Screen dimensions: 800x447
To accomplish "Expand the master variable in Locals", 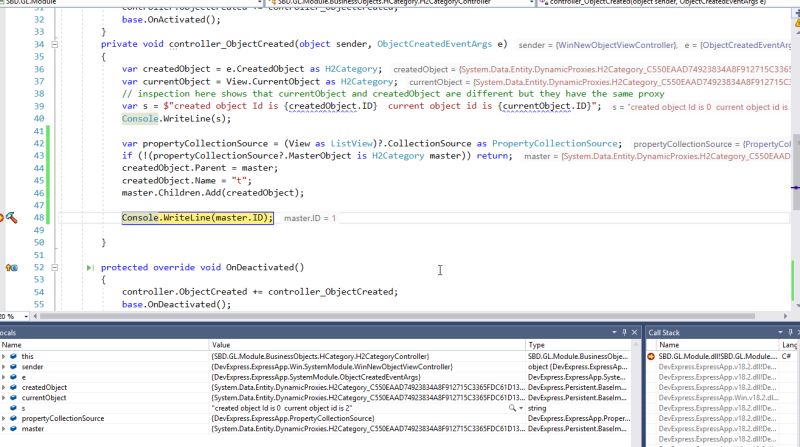I will click(4, 429).
